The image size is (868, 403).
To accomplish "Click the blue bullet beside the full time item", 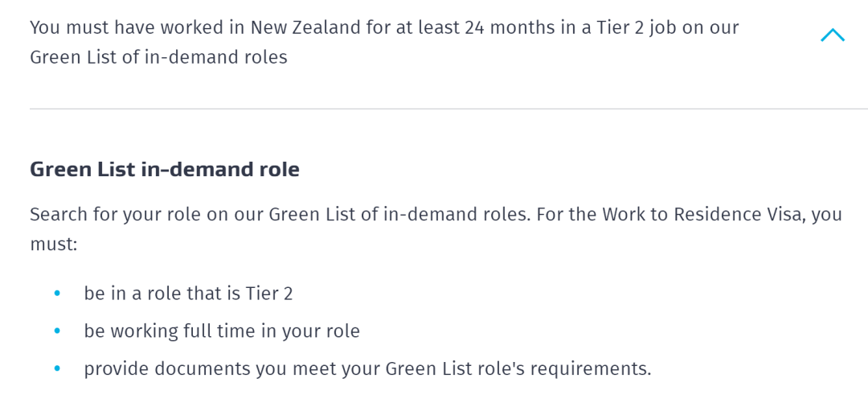I will coord(57,331).
